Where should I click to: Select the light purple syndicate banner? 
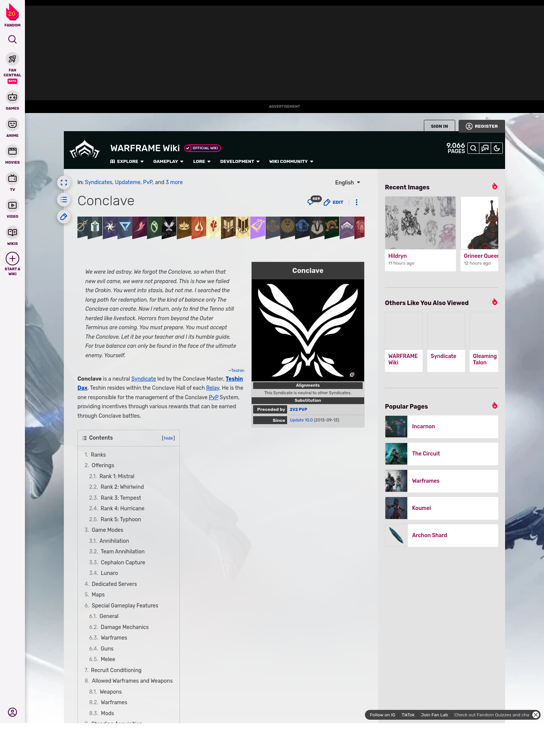(x=258, y=228)
